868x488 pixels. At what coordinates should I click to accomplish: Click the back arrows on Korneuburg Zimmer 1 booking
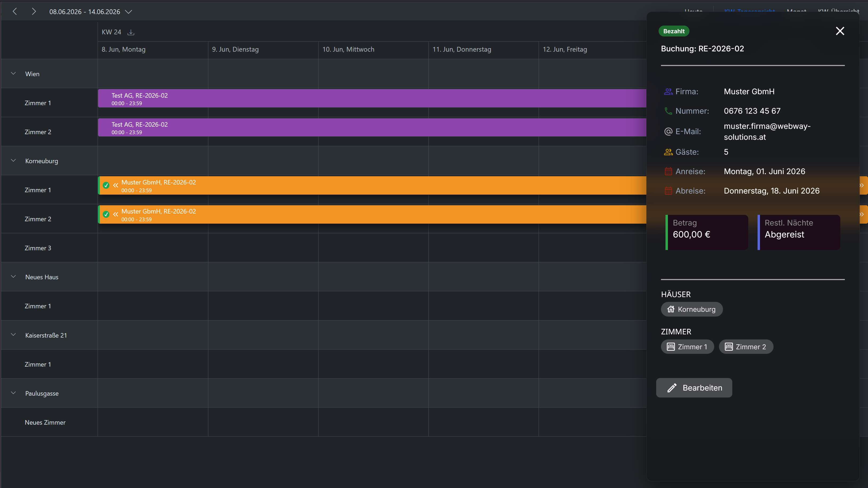pyautogui.click(x=115, y=185)
